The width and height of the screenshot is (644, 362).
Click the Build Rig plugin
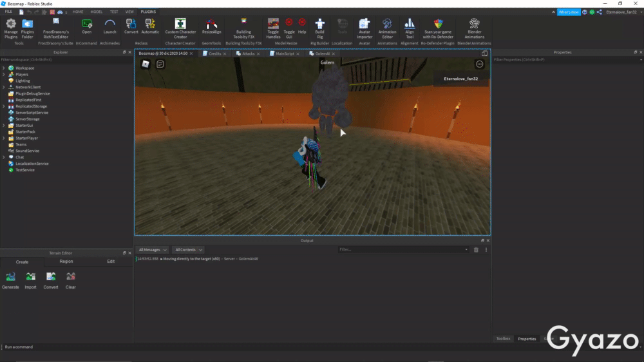319,28
